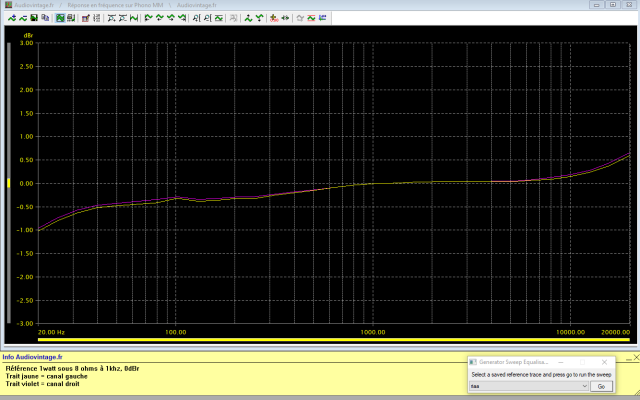Click the -3.00 dBr axis label

click(x=25, y=324)
